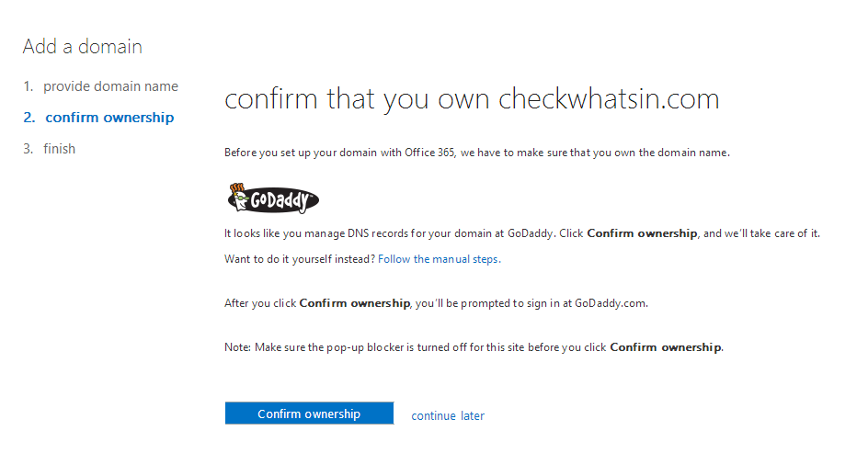Click heading confirm that you own checkwhatsin.com

coord(472,99)
